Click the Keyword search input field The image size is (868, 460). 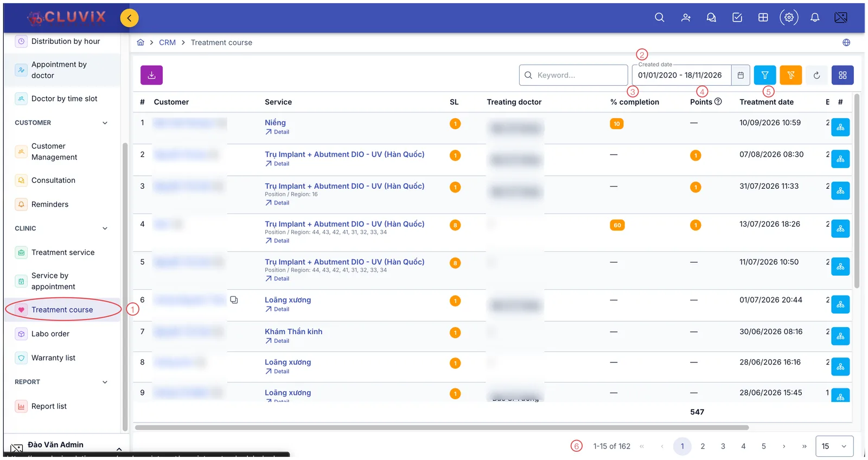(x=573, y=75)
